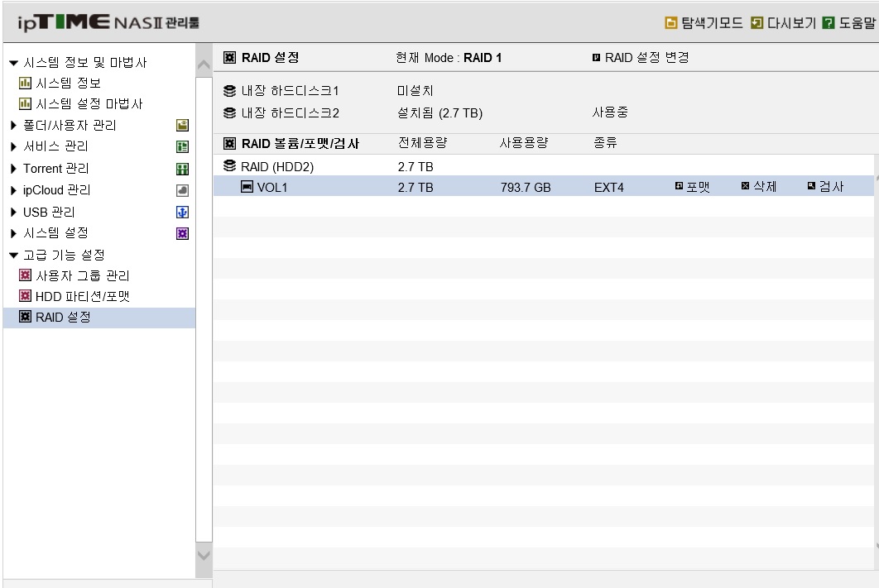Expand the Torrent 관리 section
879x588 pixels.
click(x=13, y=169)
